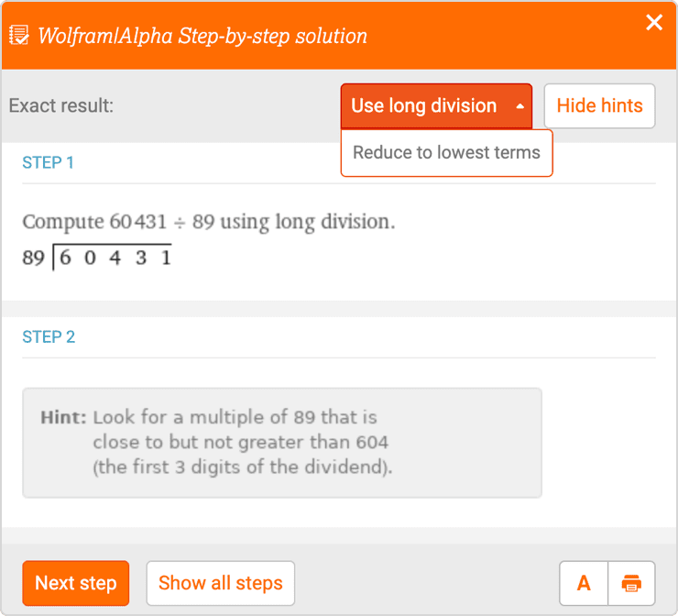Click the STEP 2 heading
Screen dimensions: 678x616
(x=49, y=337)
